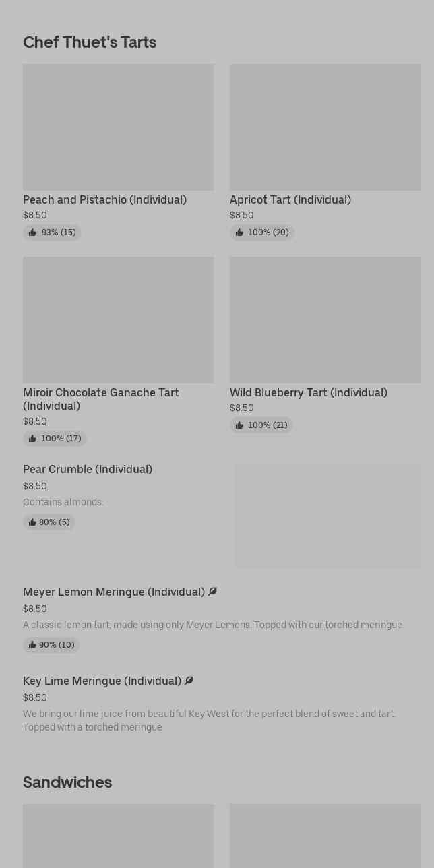Open Key Lime Meringue (Individual) item
434x868 pixels.
[x=102, y=681]
